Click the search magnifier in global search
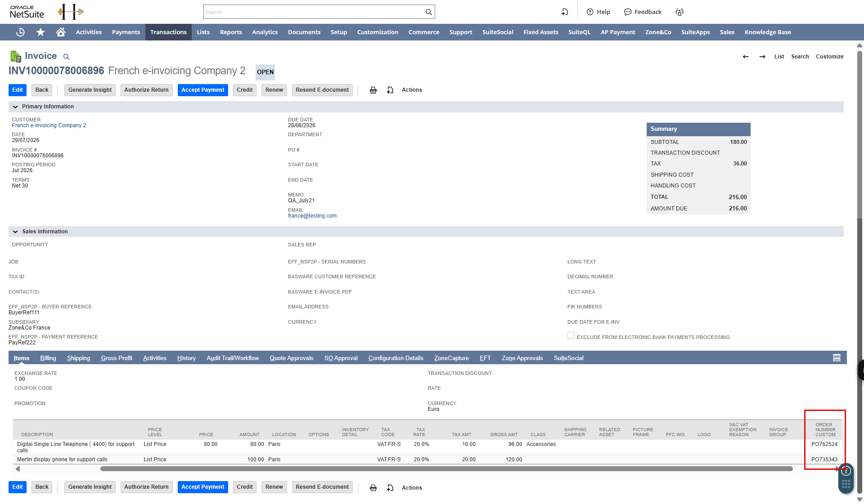This screenshot has height=504, width=864. point(428,12)
